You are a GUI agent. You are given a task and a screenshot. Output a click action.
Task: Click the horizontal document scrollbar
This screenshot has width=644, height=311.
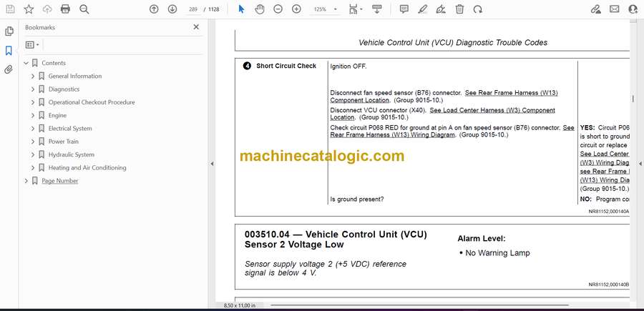tap(420, 305)
